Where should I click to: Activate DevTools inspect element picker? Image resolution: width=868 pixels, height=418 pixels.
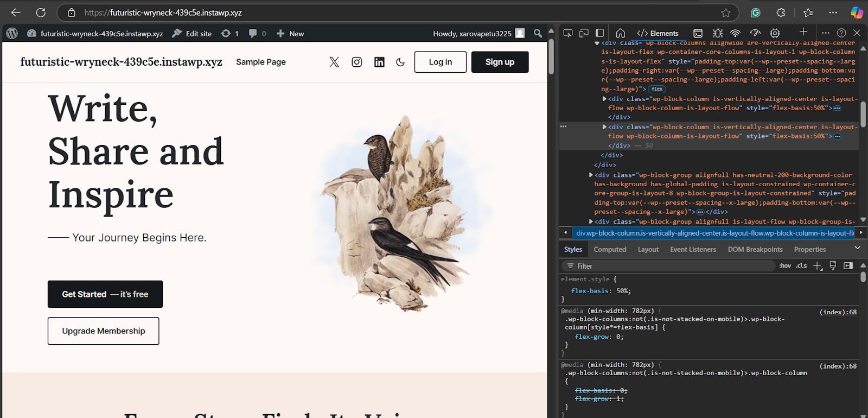(568, 33)
